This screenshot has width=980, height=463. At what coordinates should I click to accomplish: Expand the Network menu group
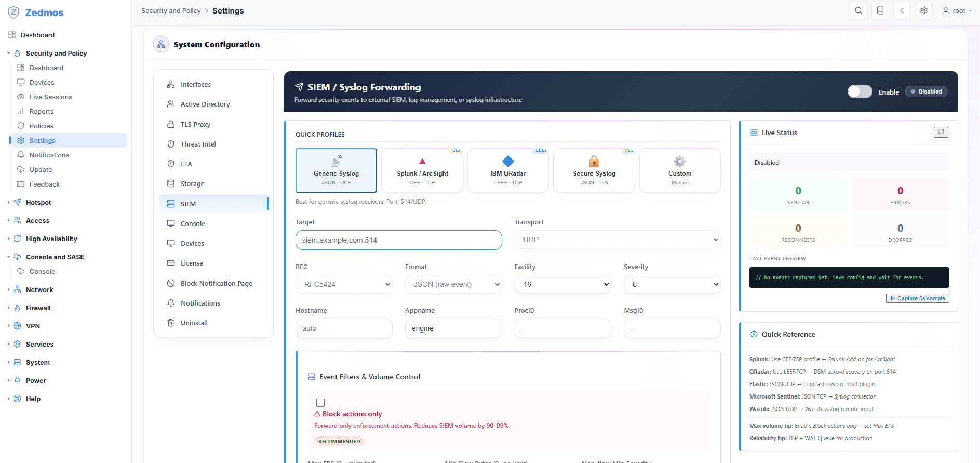(39, 289)
